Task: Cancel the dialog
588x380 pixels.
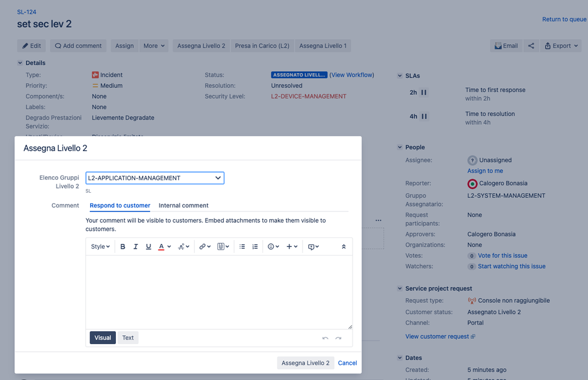Action: [x=347, y=363]
